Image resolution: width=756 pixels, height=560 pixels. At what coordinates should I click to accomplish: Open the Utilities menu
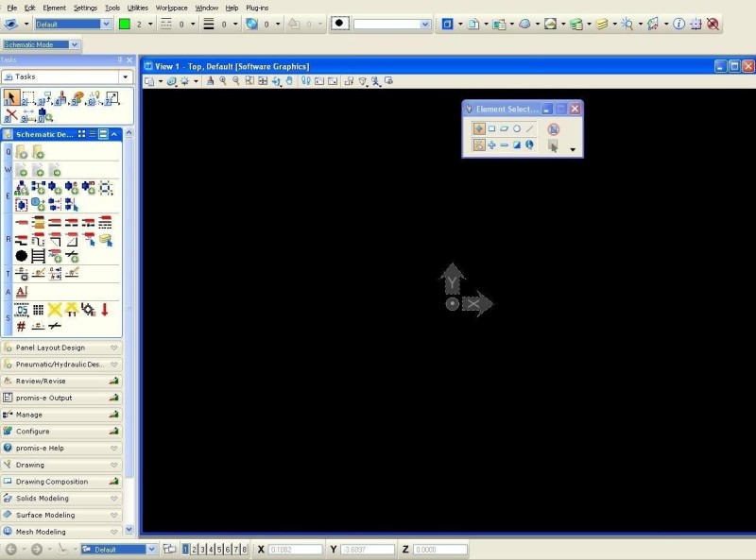click(x=138, y=8)
